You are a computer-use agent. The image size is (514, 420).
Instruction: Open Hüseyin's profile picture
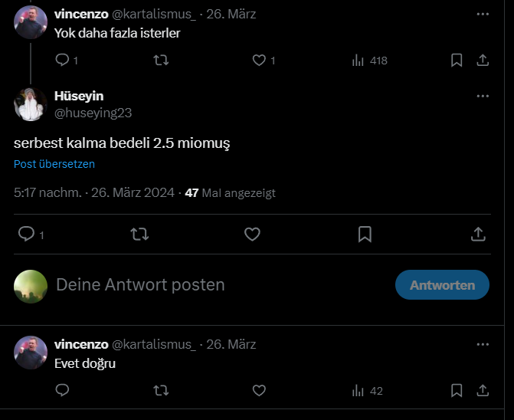point(31,104)
